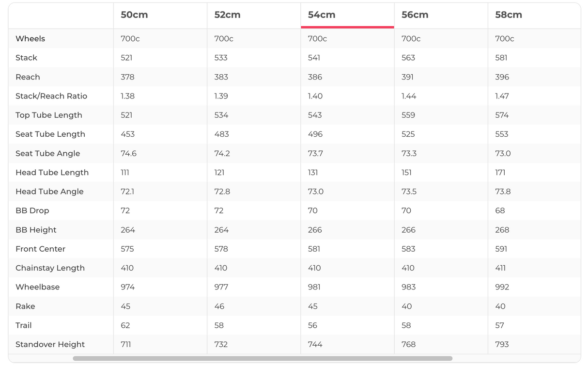Click the 56cm Seat Tube Length value 525
The height and width of the screenshot is (369, 588).
408,134
